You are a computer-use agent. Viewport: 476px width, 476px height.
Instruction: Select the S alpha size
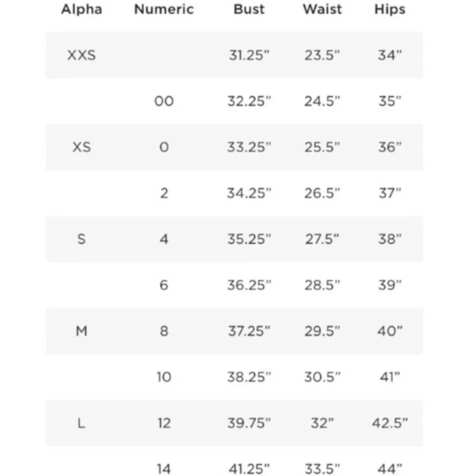tap(81, 239)
